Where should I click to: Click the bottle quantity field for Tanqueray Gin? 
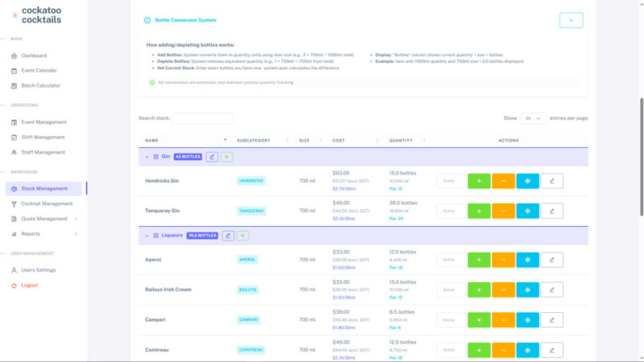point(451,211)
